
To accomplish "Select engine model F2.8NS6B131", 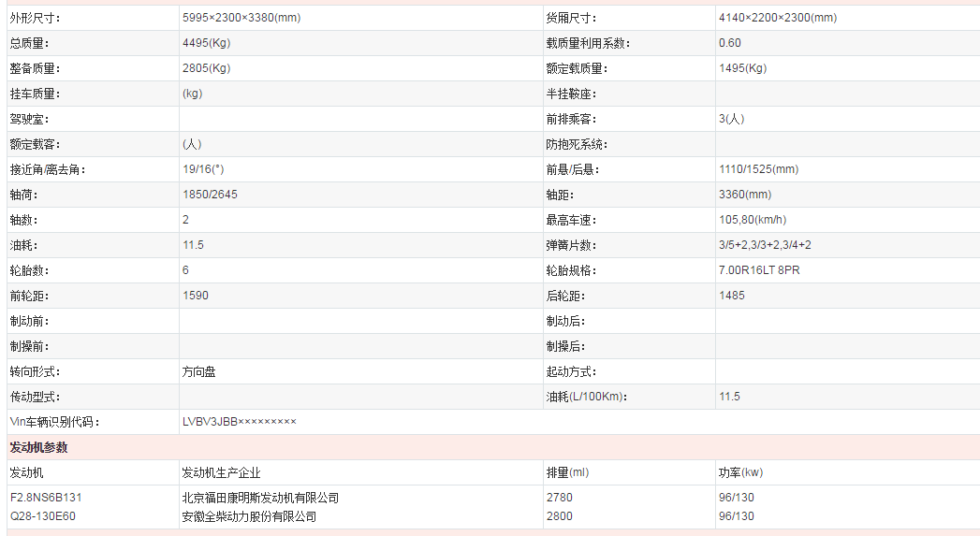I will [x=52, y=498].
